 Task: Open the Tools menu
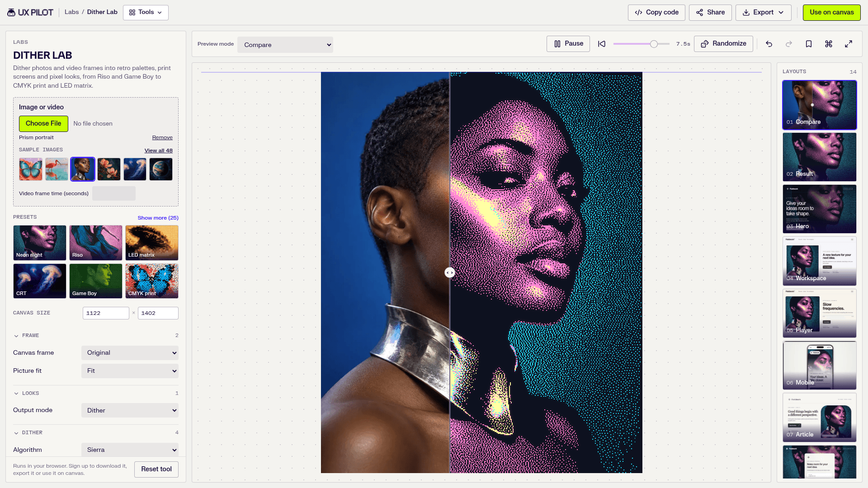pyautogui.click(x=146, y=13)
